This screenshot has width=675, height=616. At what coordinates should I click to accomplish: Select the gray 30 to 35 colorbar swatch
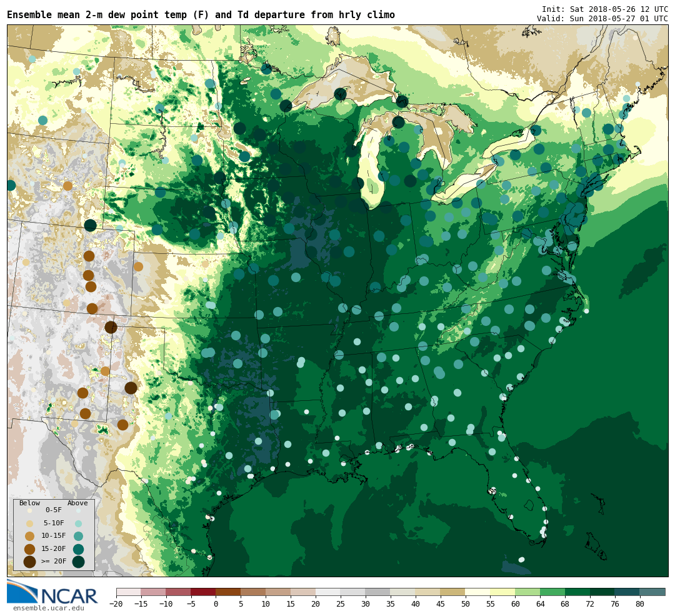(378, 592)
